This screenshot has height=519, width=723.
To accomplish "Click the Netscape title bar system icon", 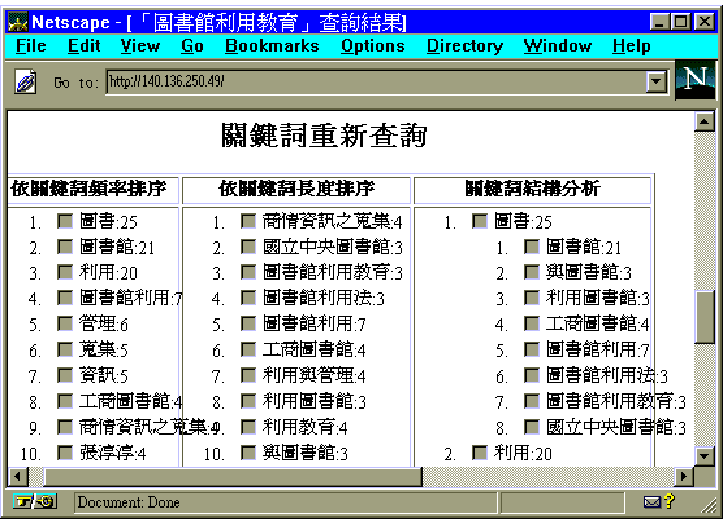I will pyautogui.click(x=17, y=21).
